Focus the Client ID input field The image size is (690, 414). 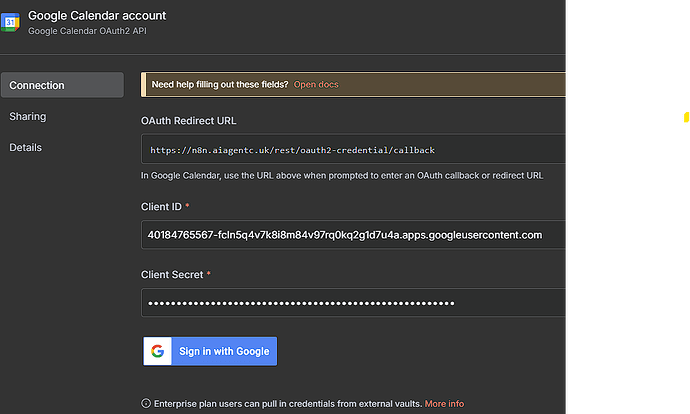click(x=353, y=235)
